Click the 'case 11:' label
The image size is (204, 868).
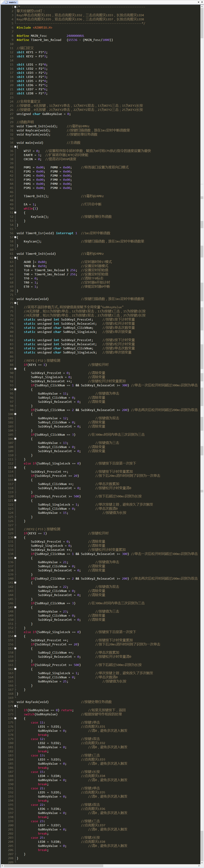coord(38,722)
